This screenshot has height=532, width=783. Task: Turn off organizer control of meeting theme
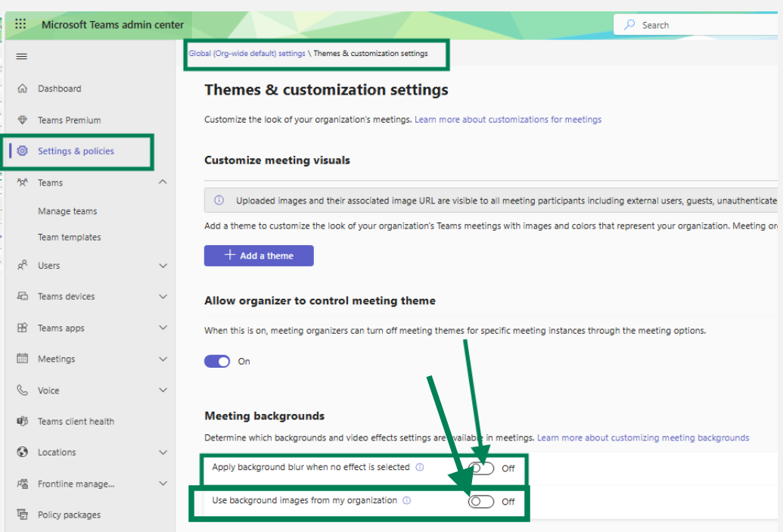click(217, 361)
